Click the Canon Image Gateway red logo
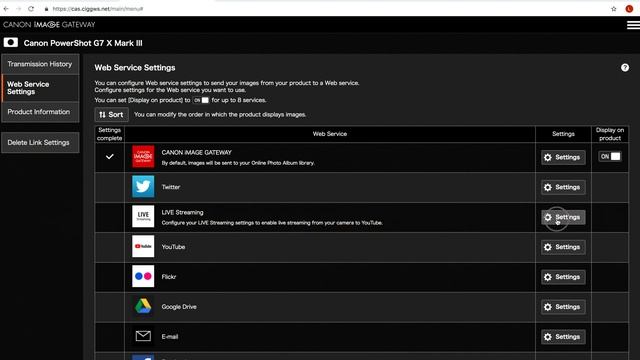The image size is (640, 360). [x=143, y=157]
